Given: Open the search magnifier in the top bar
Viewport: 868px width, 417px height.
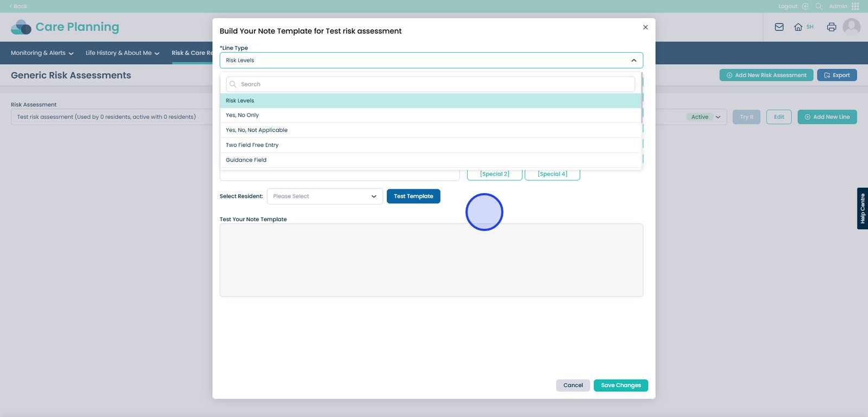Looking at the screenshot, I should [819, 7].
